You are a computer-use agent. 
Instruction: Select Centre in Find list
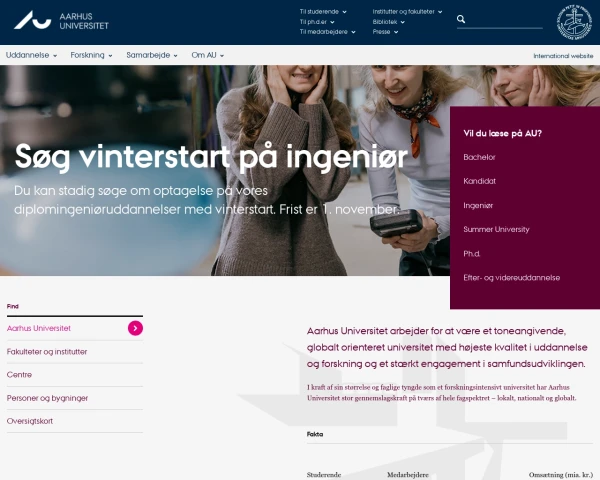point(19,375)
